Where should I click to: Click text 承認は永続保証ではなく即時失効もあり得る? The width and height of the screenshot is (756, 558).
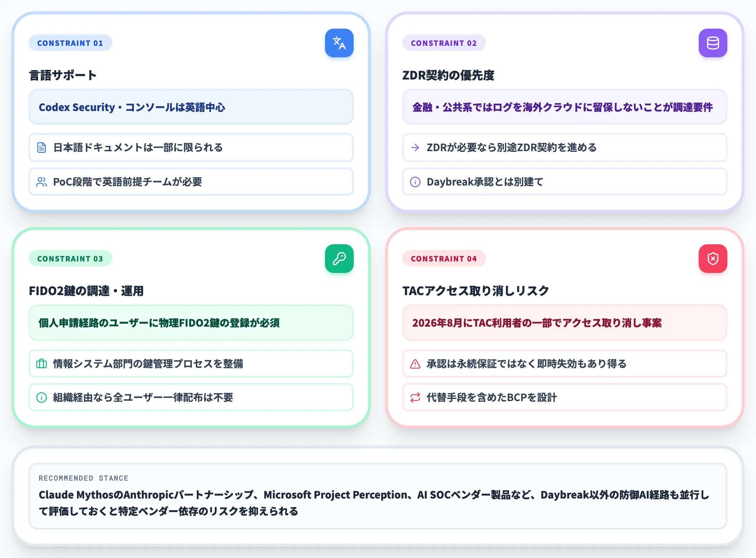527,364
